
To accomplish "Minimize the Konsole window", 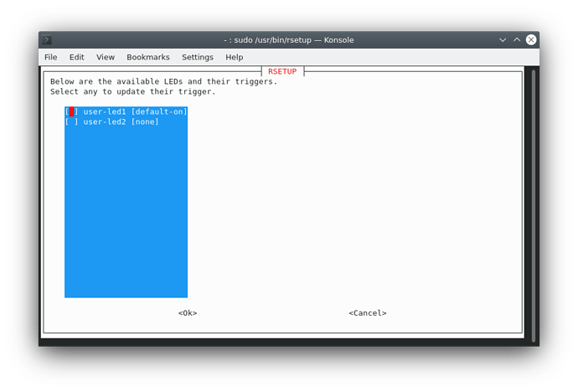I will click(503, 40).
